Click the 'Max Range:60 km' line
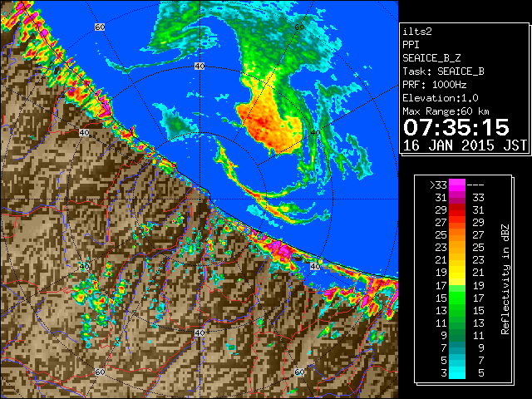Viewport: 532px width, 399px height. click(446, 111)
